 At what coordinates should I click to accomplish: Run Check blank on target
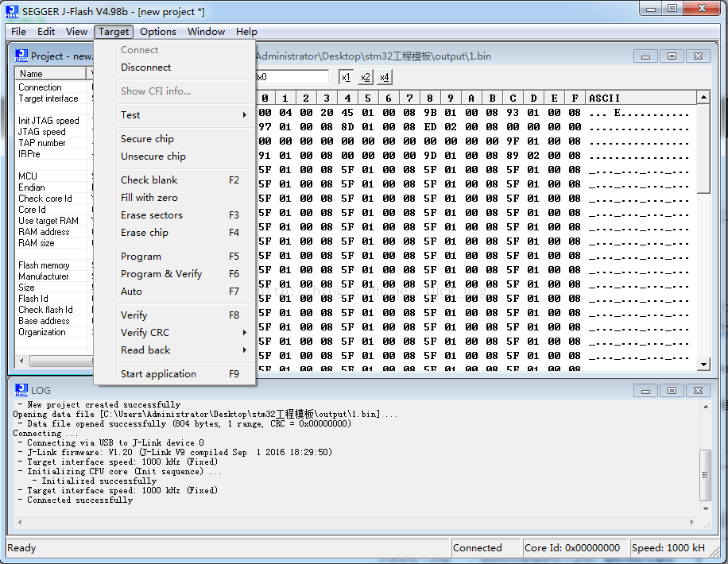[185, 180]
